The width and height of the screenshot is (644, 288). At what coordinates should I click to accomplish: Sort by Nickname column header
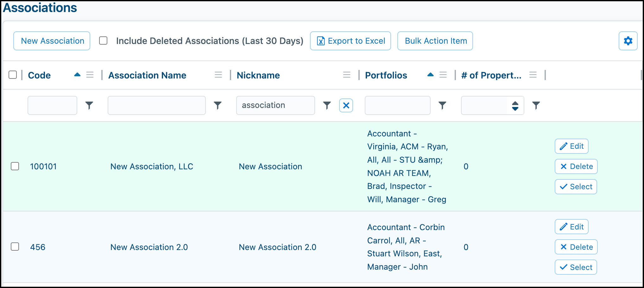point(258,75)
